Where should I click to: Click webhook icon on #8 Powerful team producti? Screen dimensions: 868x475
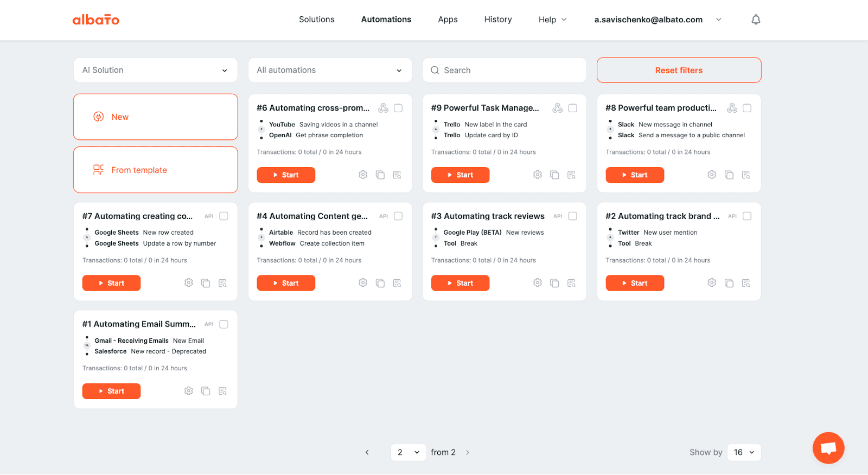pyautogui.click(x=732, y=108)
